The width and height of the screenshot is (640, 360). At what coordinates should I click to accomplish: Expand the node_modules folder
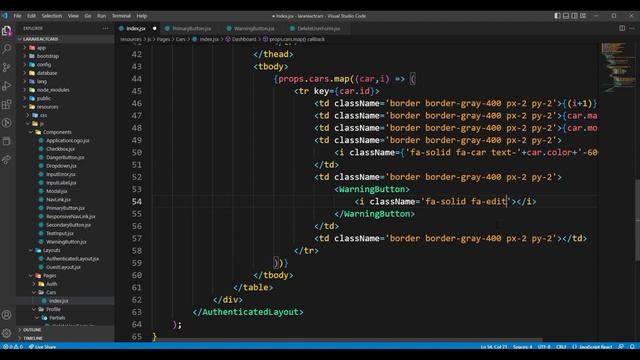pyautogui.click(x=53, y=90)
